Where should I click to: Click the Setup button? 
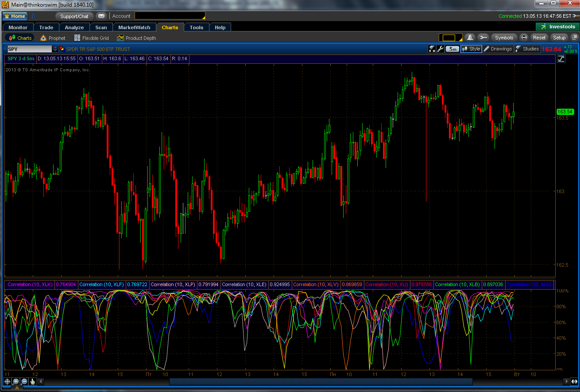point(559,38)
